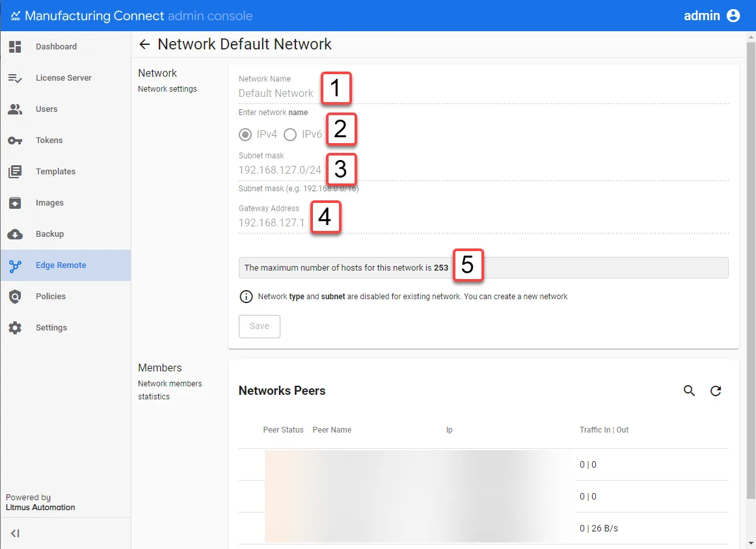The image size is (756, 549).
Task: Click the maximum number of hosts message
Action: [x=483, y=267]
